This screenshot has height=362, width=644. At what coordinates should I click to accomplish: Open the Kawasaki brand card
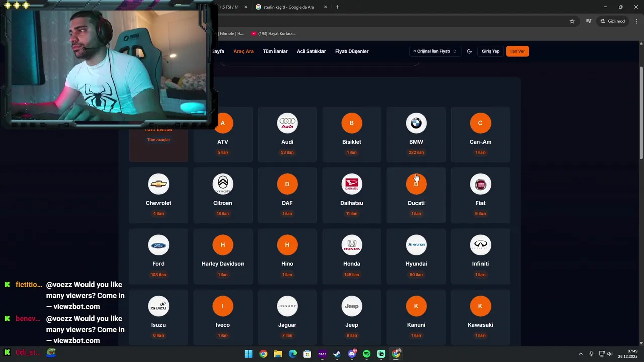pyautogui.click(x=480, y=317)
